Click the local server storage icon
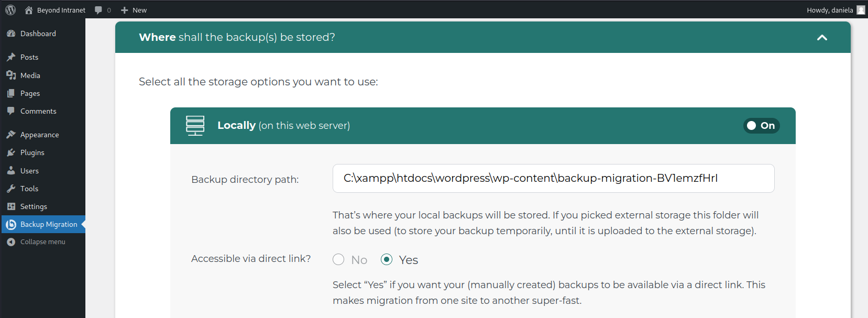This screenshot has height=318, width=868. tap(195, 126)
